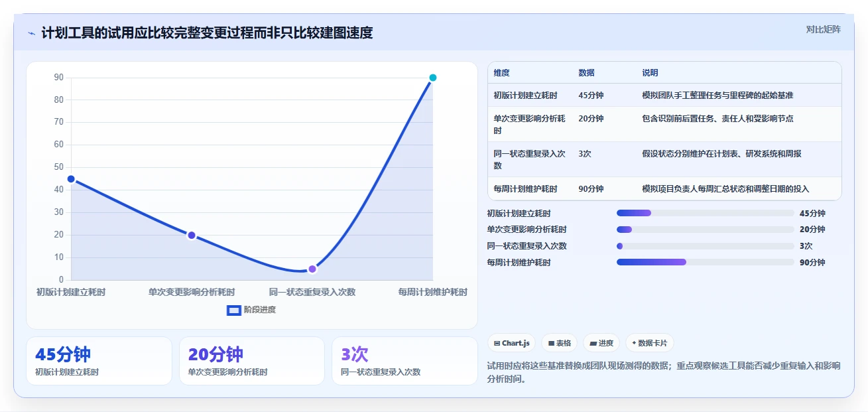Click the 说明 column header

point(651,73)
